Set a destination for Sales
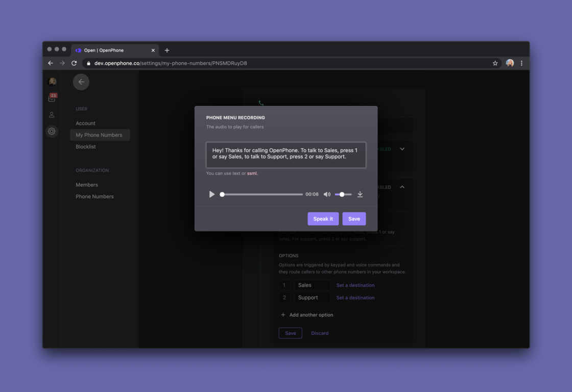Viewport: 572px width, 392px height. pyautogui.click(x=355, y=285)
